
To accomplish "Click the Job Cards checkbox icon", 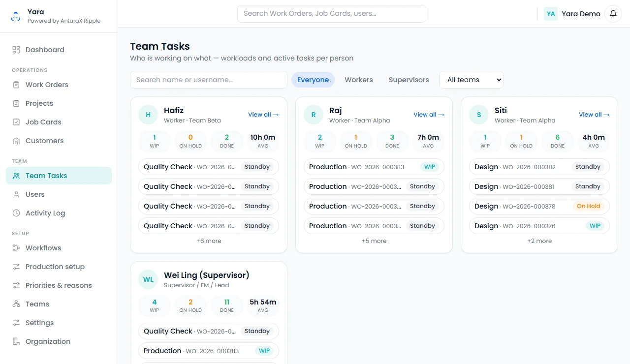I will click(x=16, y=122).
